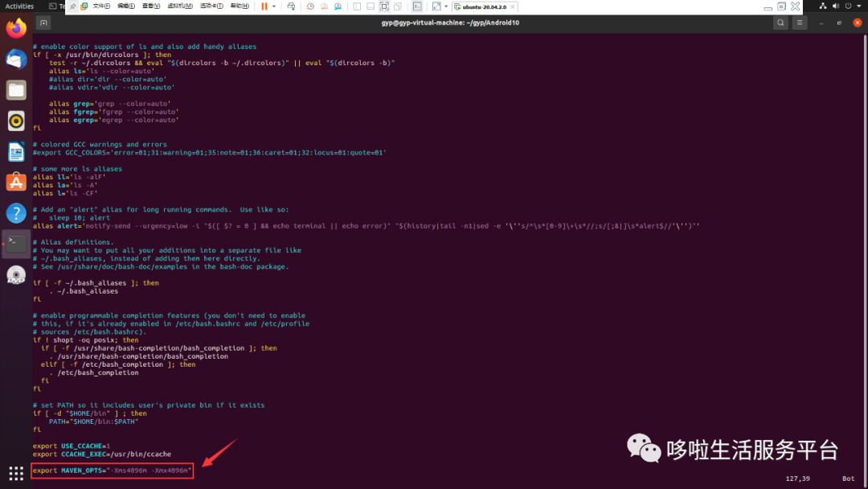Open the VMware 虚拟机(M) menu

pyautogui.click(x=180, y=6)
